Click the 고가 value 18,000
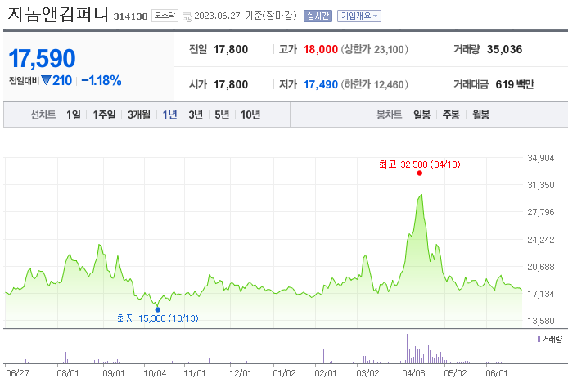This screenshot has height=392, width=568. point(321,49)
